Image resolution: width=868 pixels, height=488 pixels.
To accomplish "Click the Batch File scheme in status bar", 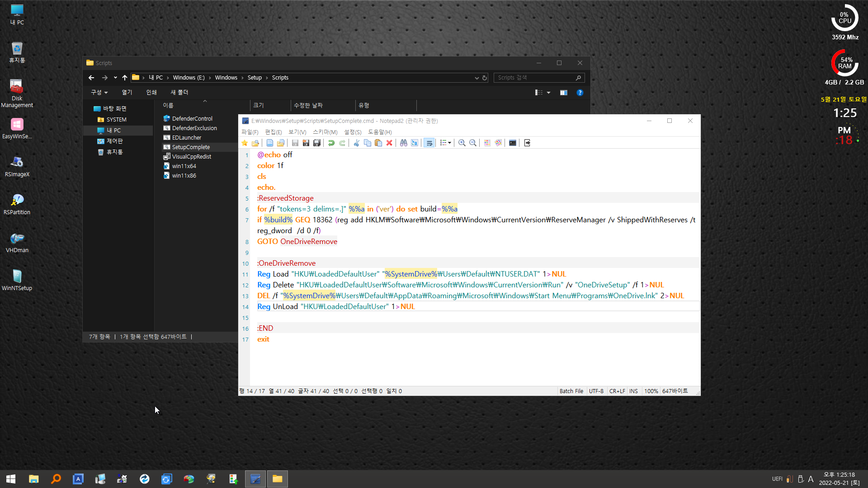I will point(571,391).
